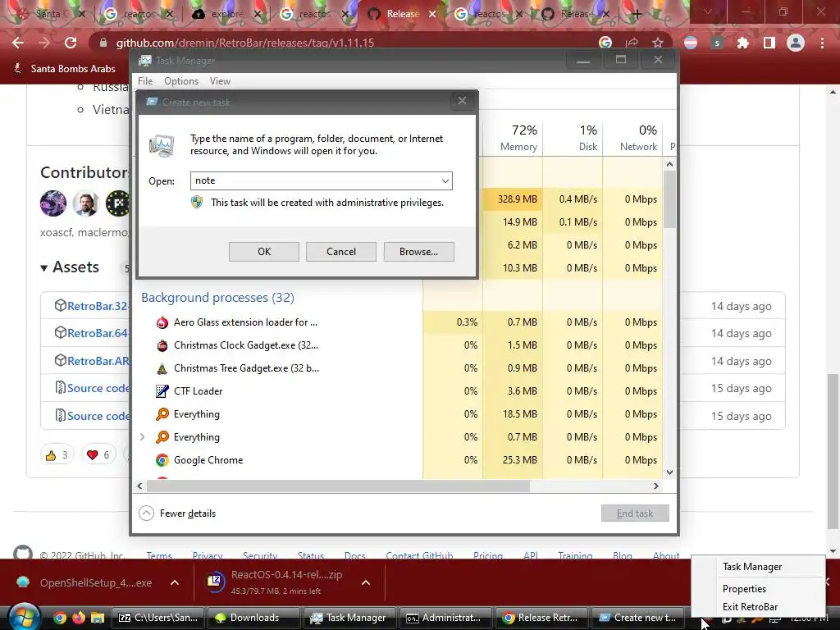The image size is (840, 630).
Task: Click Cancel in Create new task dialog
Action: coord(341,251)
